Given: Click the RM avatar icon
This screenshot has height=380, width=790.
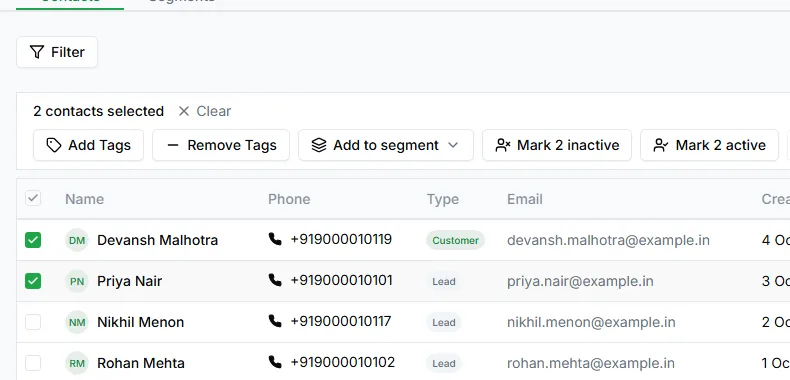Looking at the screenshot, I should click(77, 363).
